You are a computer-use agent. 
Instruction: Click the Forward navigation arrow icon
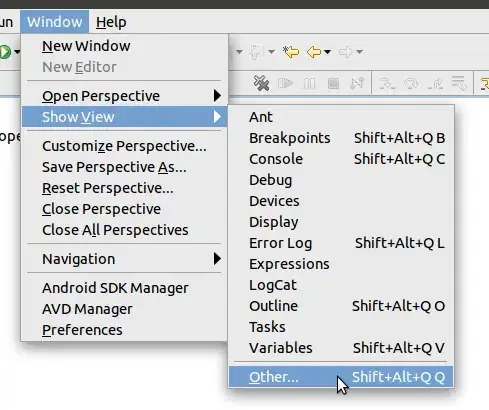345,52
